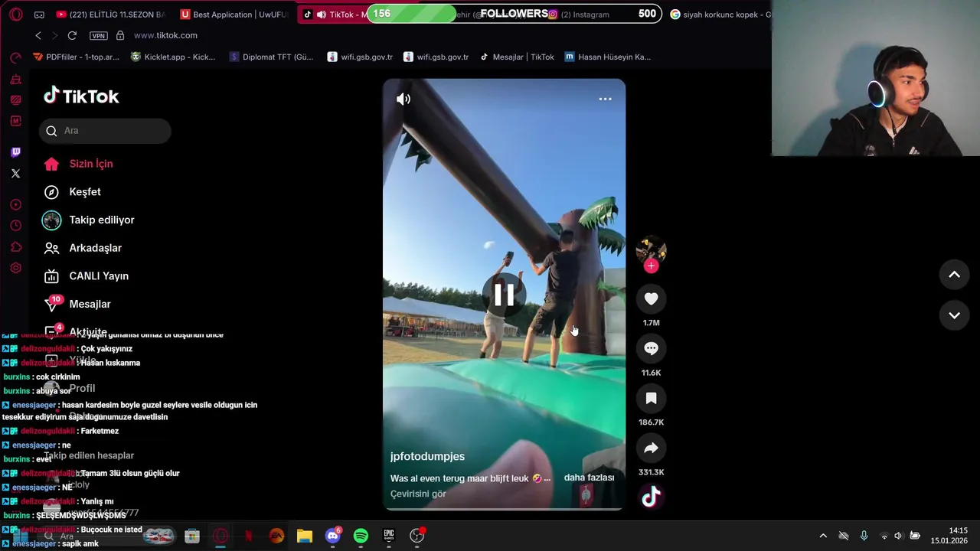This screenshot has width=980, height=551.
Task: Open the spinning sound disc icon
Action: (651, 497)
